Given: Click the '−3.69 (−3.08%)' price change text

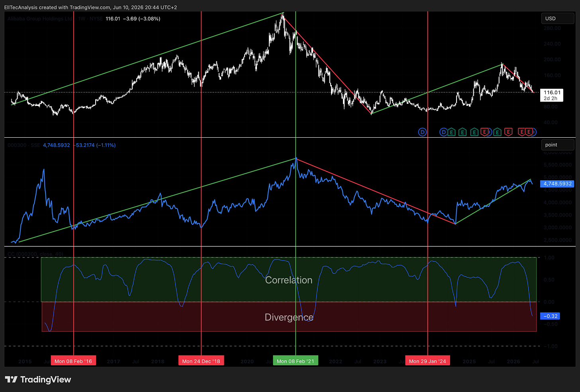Looking at the screenshot, I should point(142,19).
